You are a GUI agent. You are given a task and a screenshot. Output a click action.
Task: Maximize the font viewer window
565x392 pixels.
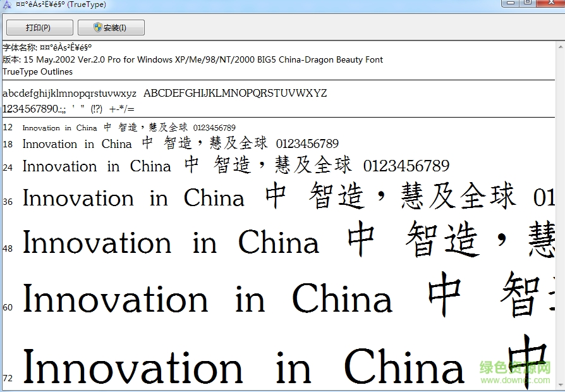coord(527,3)
